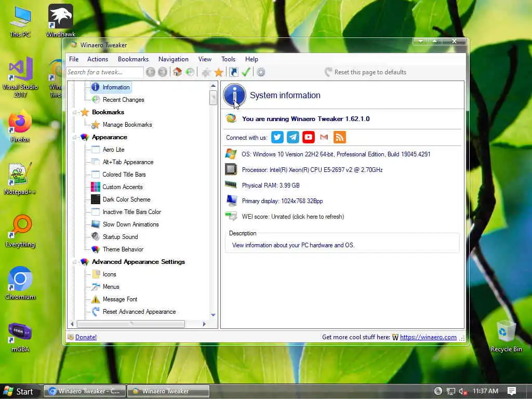Go to the home page icon

pos(178,72)
